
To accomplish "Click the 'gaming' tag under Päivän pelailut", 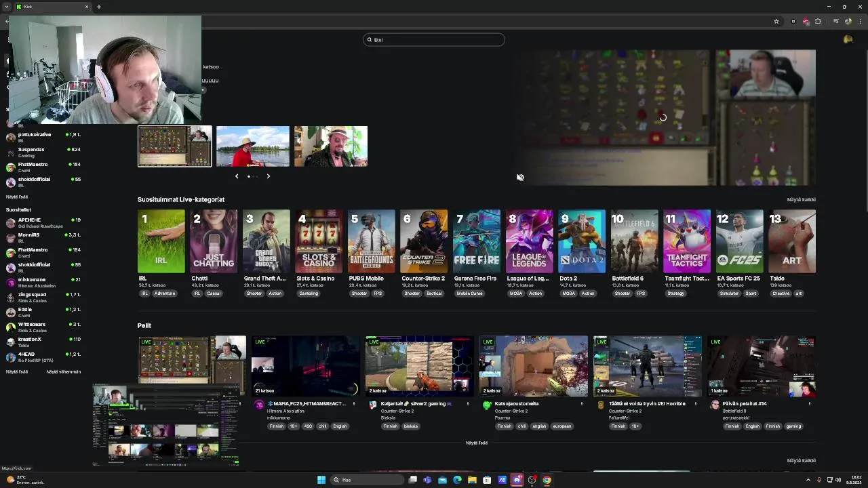I will [x=794, y=426].
